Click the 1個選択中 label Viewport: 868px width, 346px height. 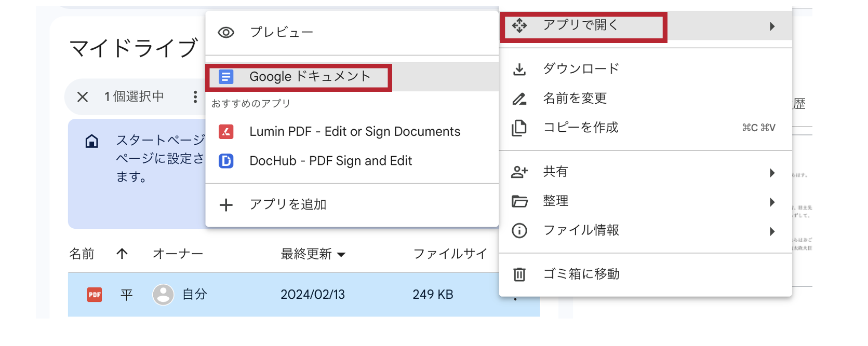coord(134,97)
